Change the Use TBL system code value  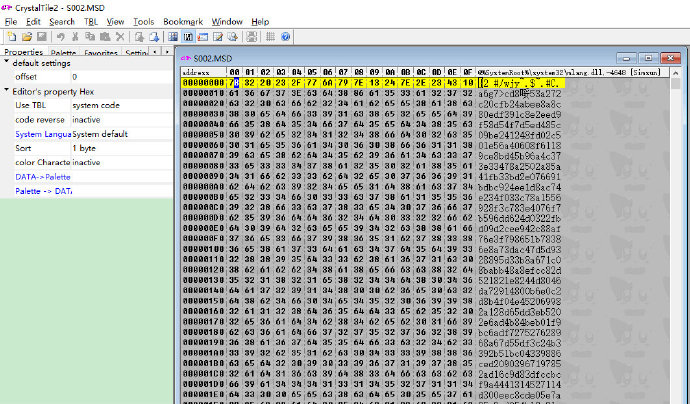coord(121,105)
